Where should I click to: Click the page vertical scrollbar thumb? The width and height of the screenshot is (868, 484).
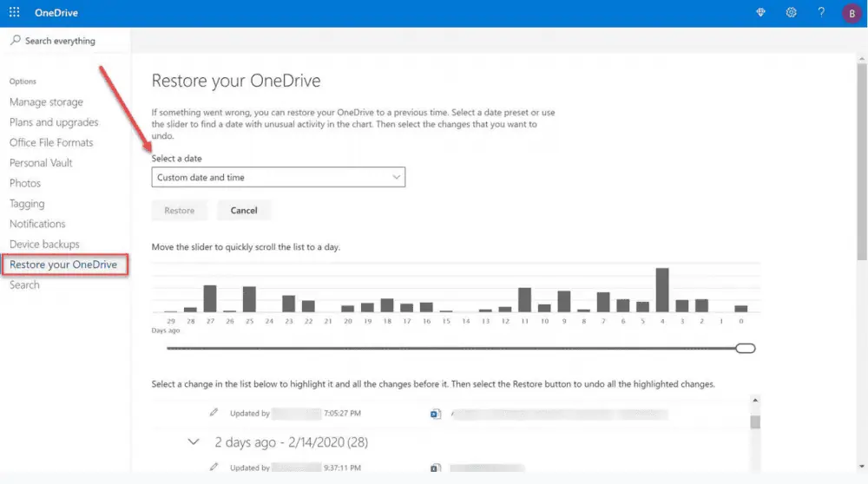point(862,161)
